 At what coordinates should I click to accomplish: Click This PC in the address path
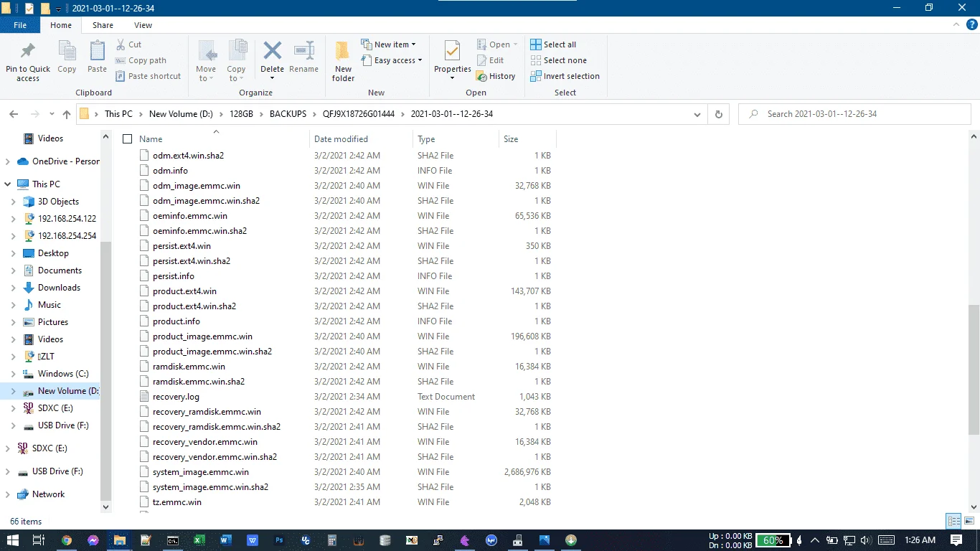pos(118,114)
